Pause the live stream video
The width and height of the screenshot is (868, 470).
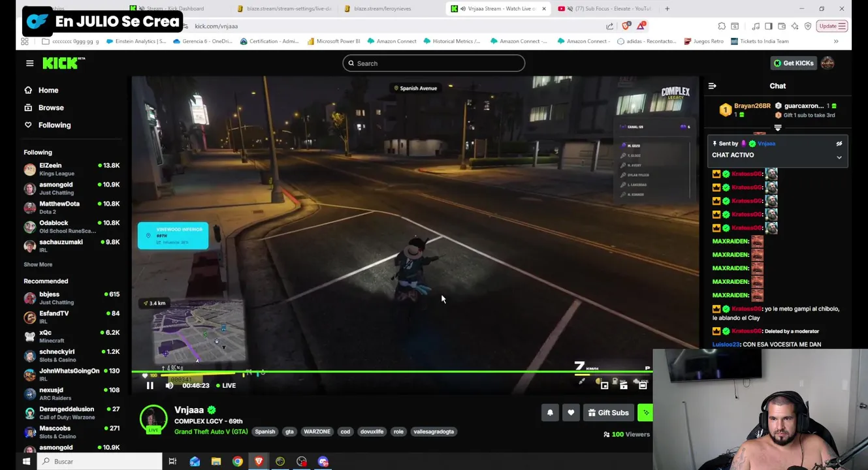coord(150,386)
